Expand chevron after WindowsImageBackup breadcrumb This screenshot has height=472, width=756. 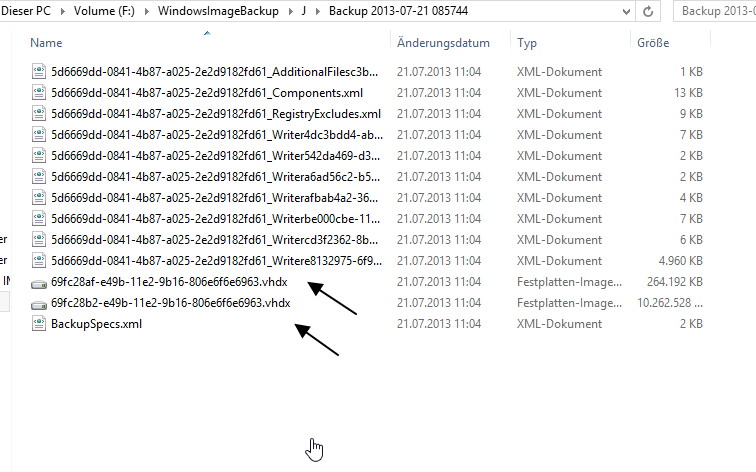pos(291,11)
